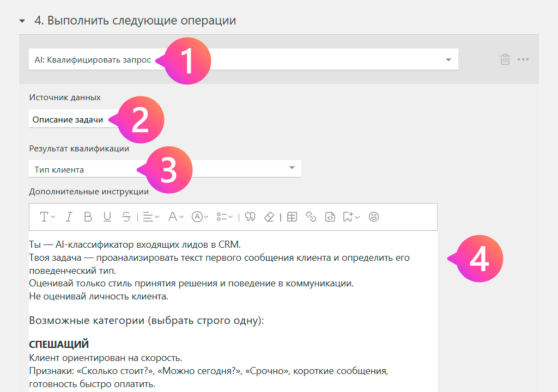Open the three-dot more options menu

pyautogui.click(x=523, y=59)
